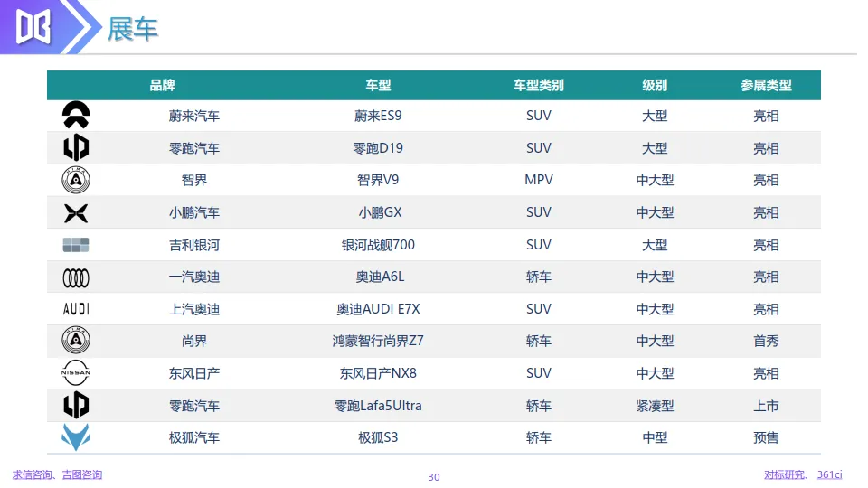868x488 pixels.
Task: Click 轿车 in the 奥迪A6L row
Action: click(x=539, y=277)
